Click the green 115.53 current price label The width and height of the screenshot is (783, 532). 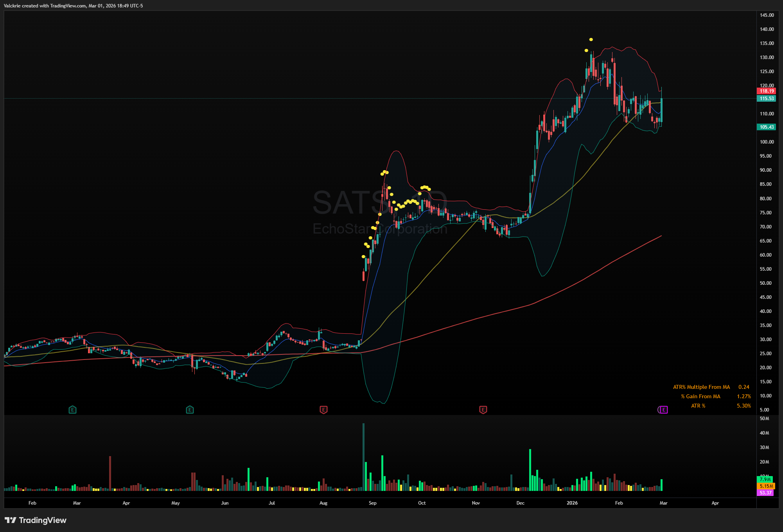767,99
